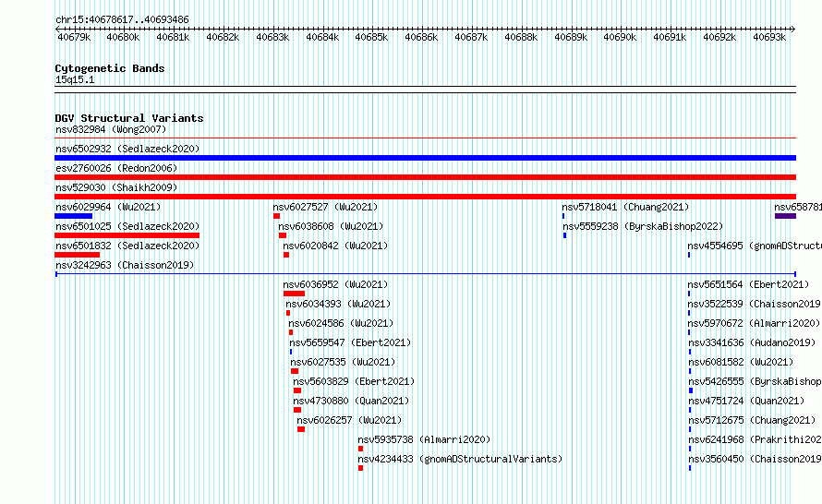The width and height of the screenshot is (822, 504).
Task: Select variant nsv6029964 (Wu2021) label
Action: click(x=108, y=207)
